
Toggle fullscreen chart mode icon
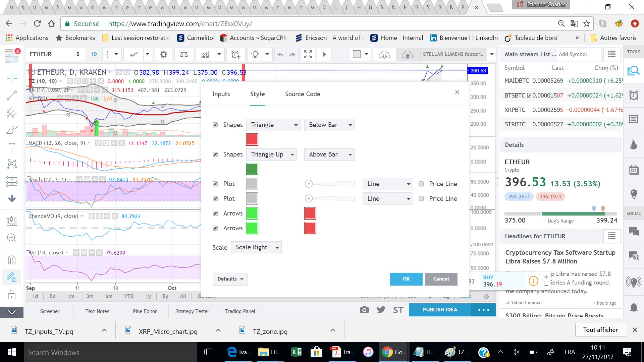click(308, 54)
